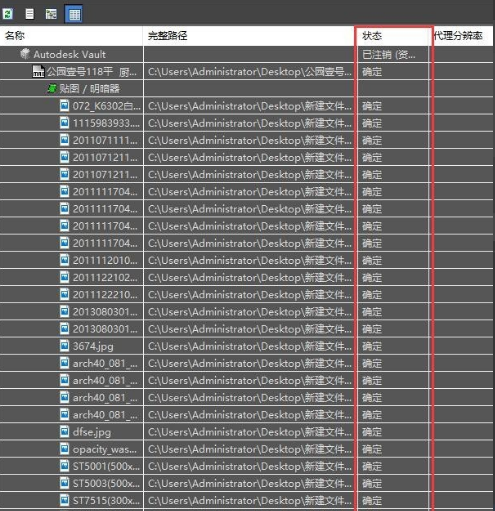This screenshot has width=495, height=511.
Task: Click the bitmap icon beside 3674.jpg
Action: pos(64,346)
